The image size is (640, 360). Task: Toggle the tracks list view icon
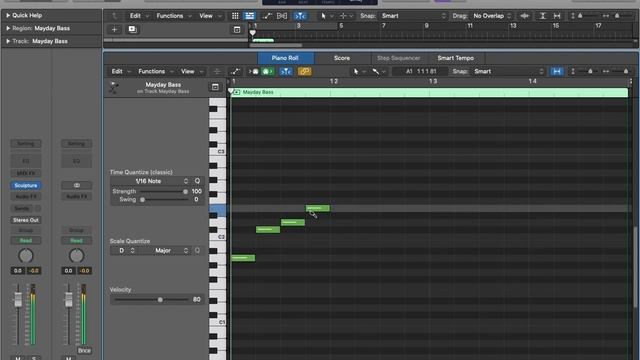coord(249,16)
